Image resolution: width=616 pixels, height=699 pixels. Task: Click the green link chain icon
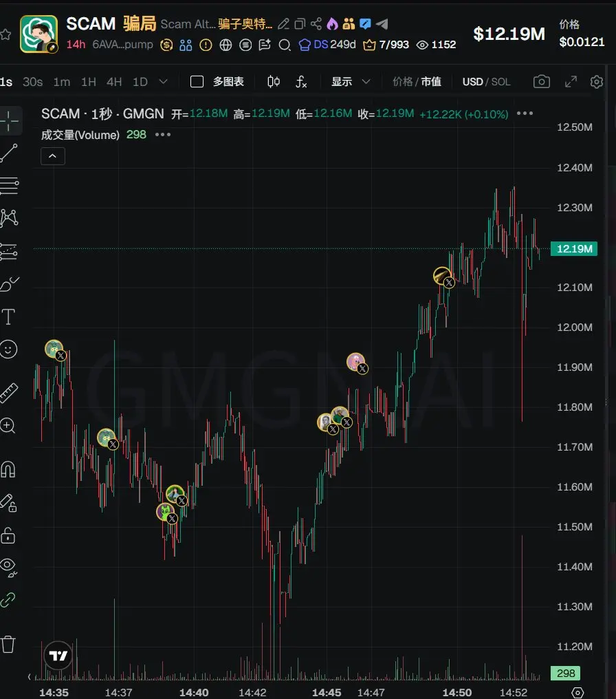tap(8, 600)
